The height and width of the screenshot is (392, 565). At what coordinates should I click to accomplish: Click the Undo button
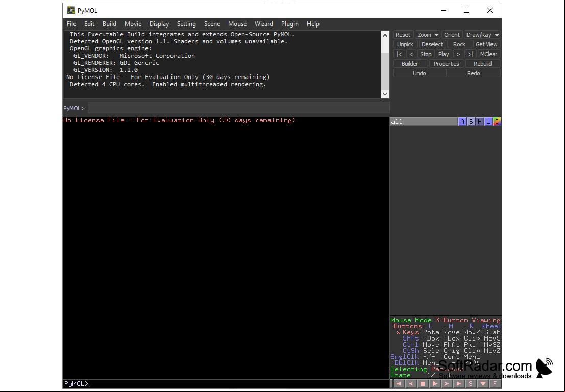(420, 73)
